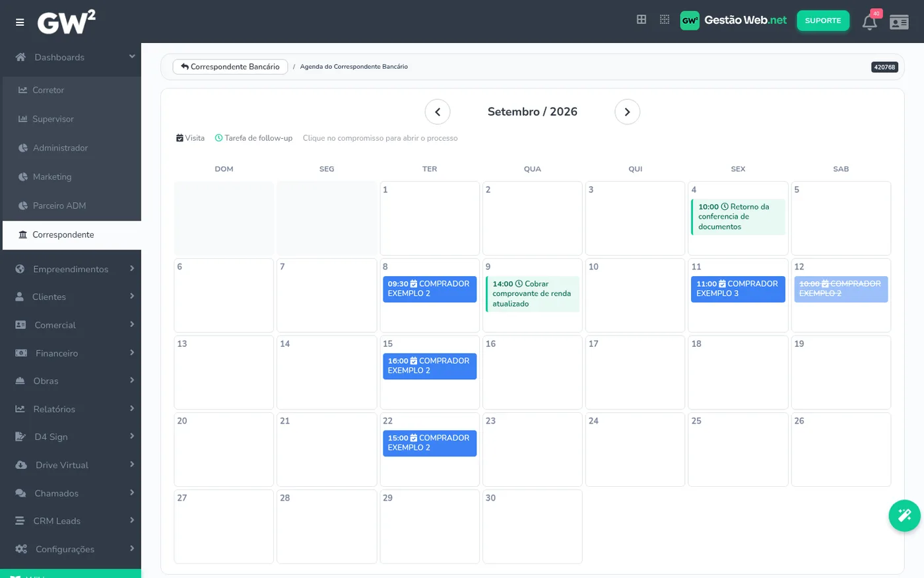Click the GW2 logo
This screenshot has height=578, width=924.
tap(66, 22)
